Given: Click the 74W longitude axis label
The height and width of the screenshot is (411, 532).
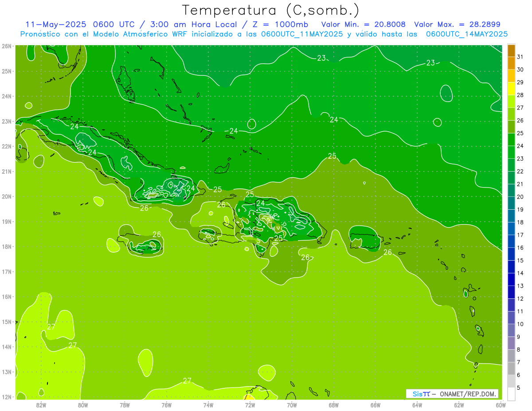Looking at the screenshot, I should click(208, 405).
